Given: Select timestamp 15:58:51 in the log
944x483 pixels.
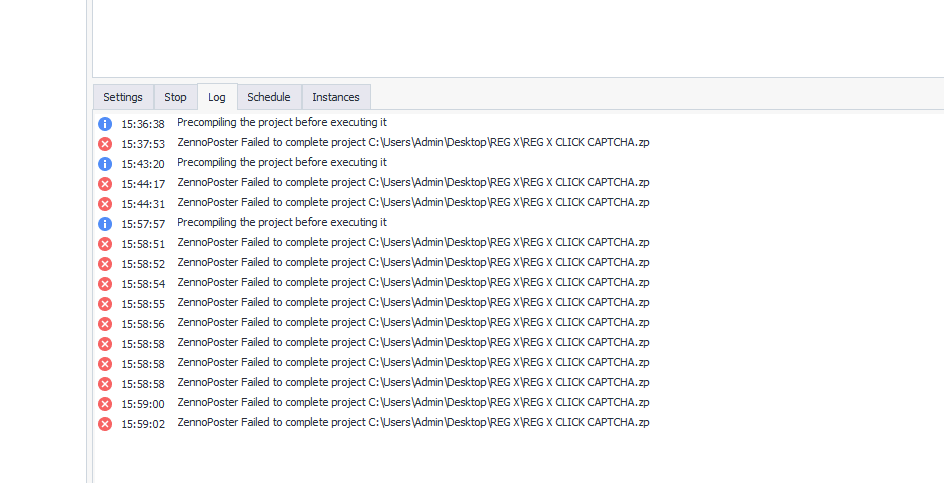Looking at the screenshot, I should click(x=143, y=244).
